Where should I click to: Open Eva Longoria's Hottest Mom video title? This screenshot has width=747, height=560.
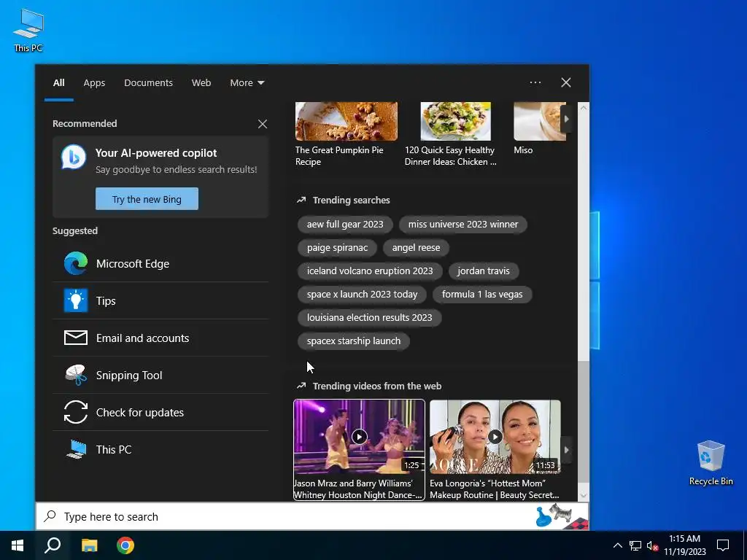494,489
